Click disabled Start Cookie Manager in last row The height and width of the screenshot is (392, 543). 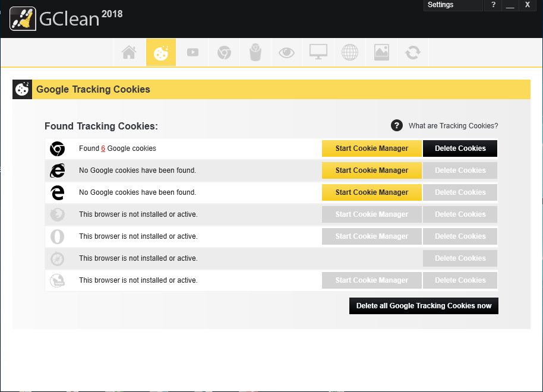pos(371,280)
